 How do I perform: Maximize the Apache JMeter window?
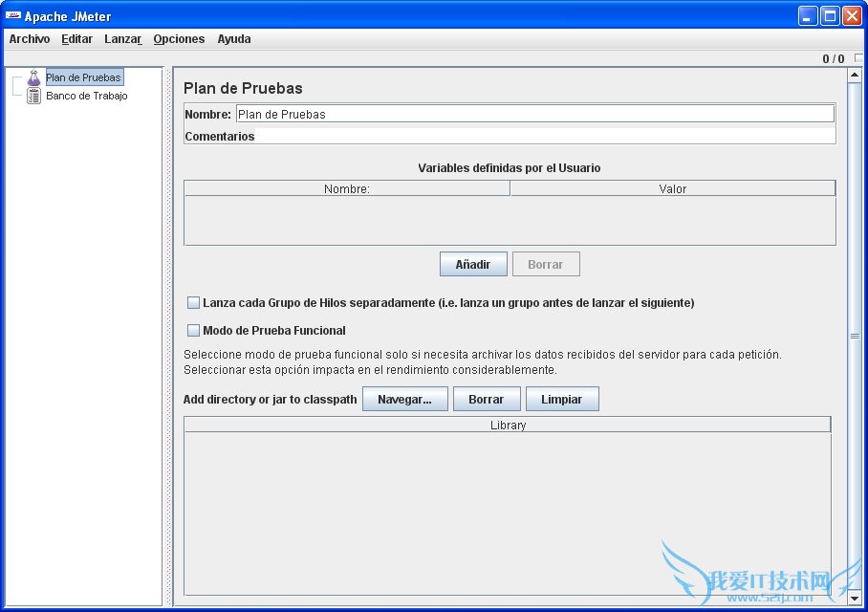[x=830, y=15]
